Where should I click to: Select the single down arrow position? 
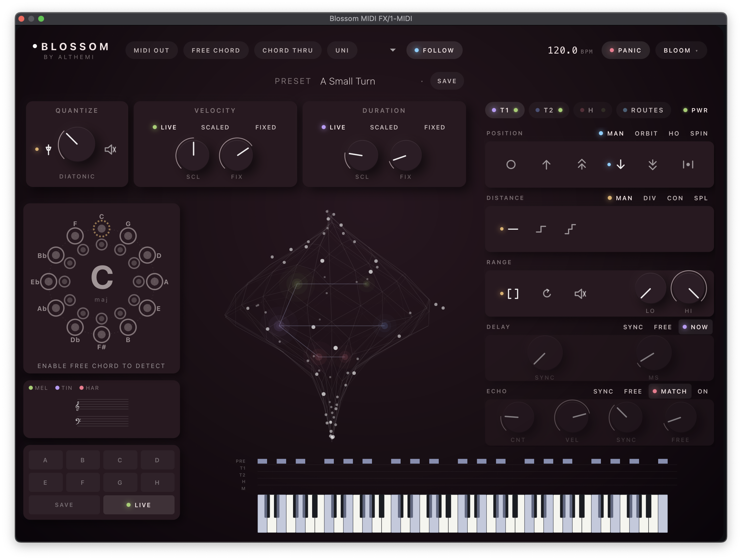621,165
